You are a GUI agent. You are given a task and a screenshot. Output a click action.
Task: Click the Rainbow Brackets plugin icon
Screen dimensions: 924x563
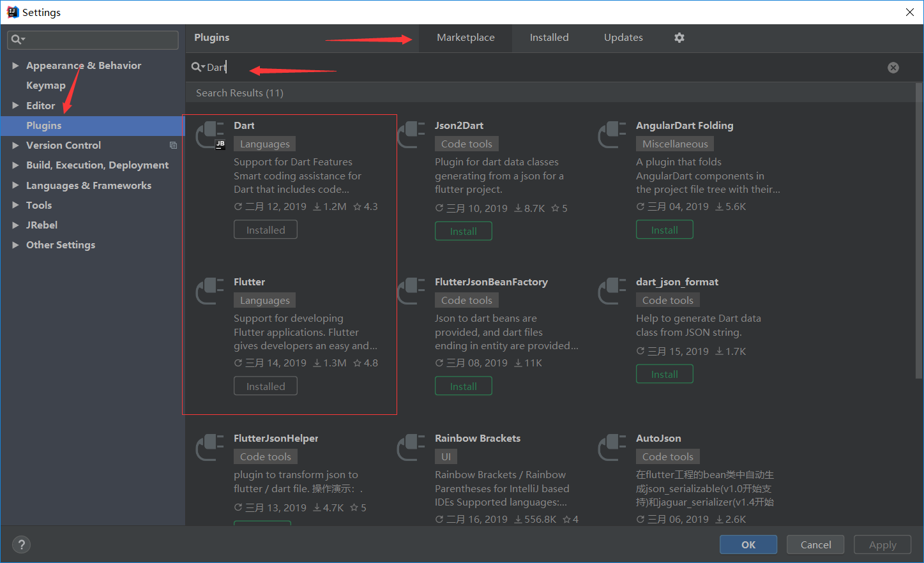(x=411, y=448)
